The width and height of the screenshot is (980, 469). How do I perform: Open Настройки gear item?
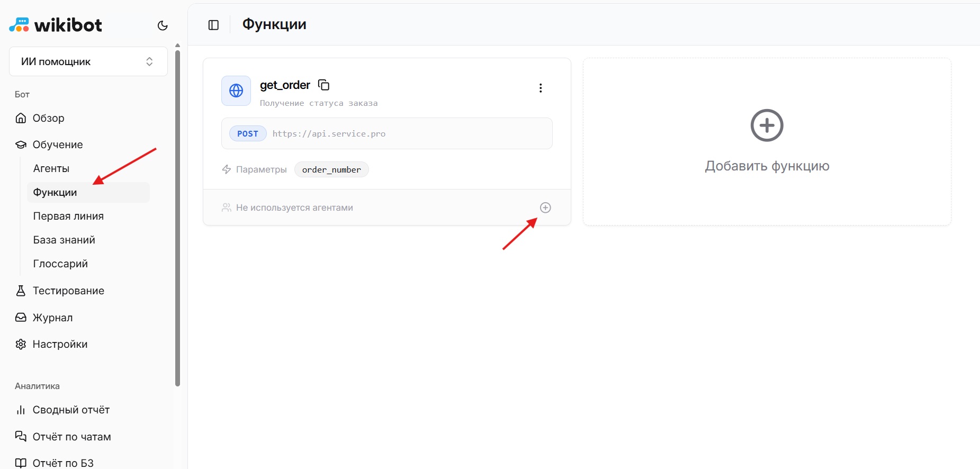[60, 344]
